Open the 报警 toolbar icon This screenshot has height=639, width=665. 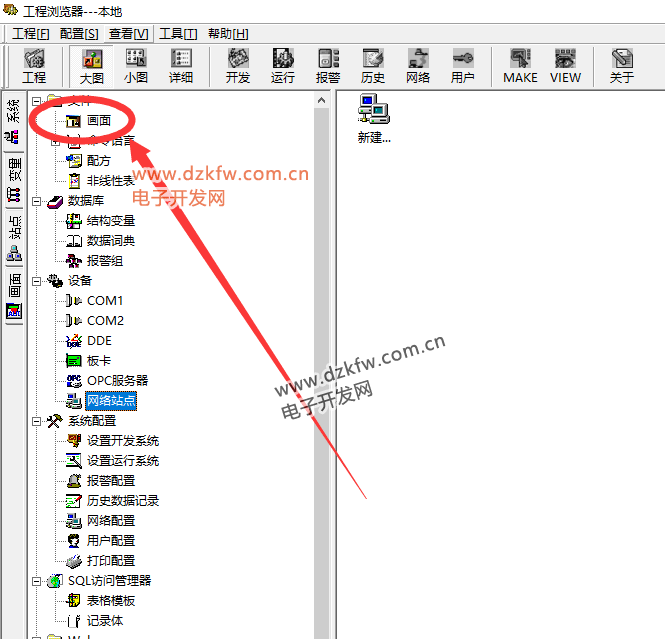(328, 65)
